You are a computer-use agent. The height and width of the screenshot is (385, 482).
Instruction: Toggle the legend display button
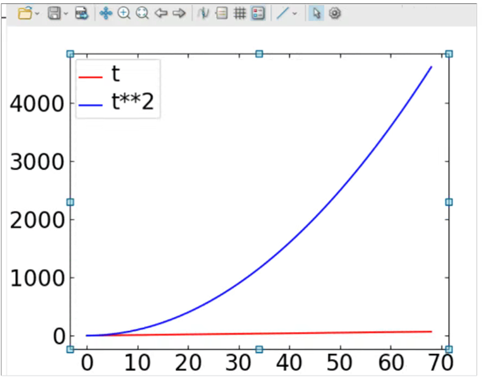[x=258, y=13]
